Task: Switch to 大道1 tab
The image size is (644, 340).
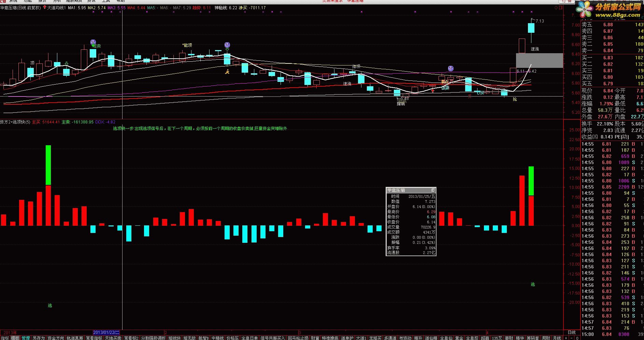Action: coord(361,338)
